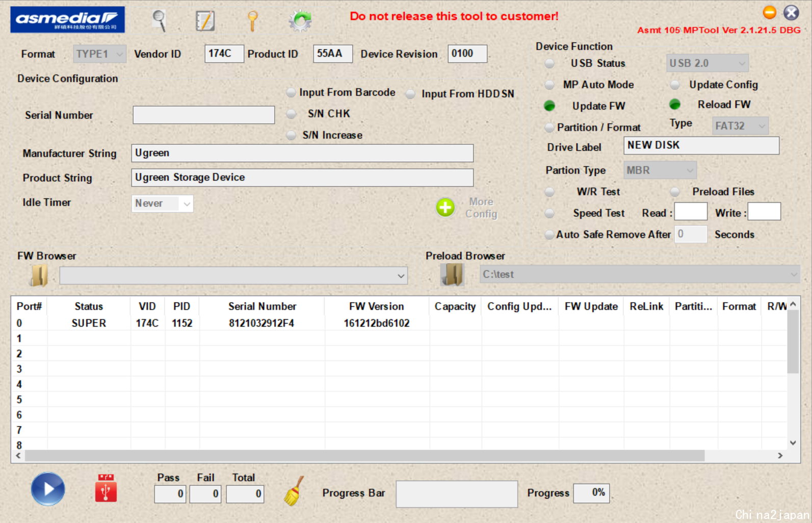Click the Total count field
The image size is (812, 523).
coord(245,493)
